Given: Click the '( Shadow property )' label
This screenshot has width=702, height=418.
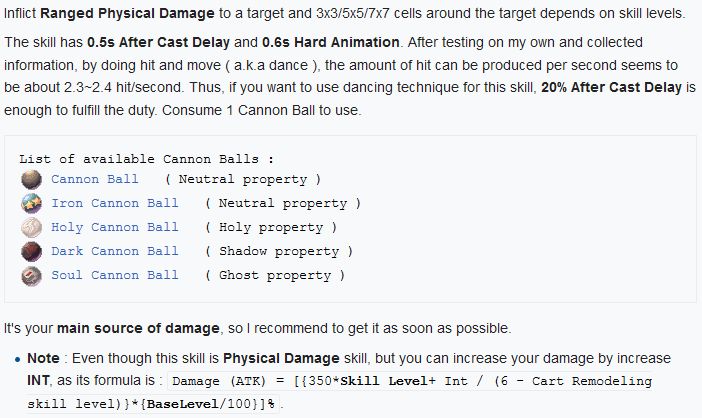Looking at the screenshot, I should (x=277, y=251).
